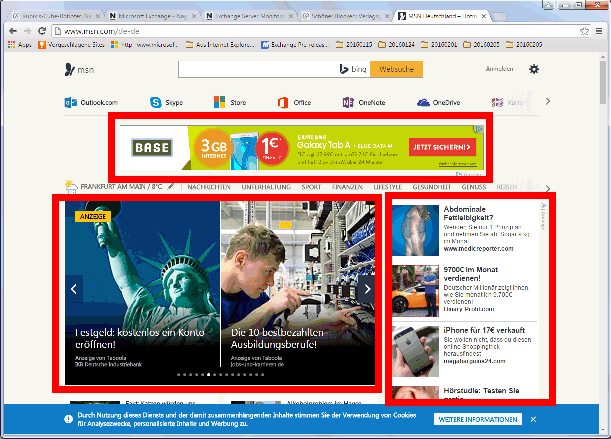Open the Aus Internet Explorer bookmark folder
The height and width of the screenshot is (439, 611).
coord(220,45)
